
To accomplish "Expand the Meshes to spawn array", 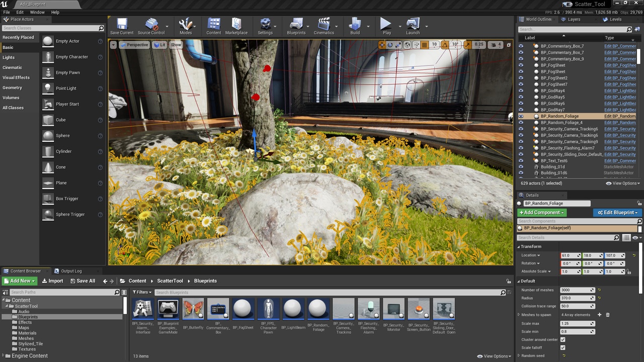I will (x=519, y=315).
